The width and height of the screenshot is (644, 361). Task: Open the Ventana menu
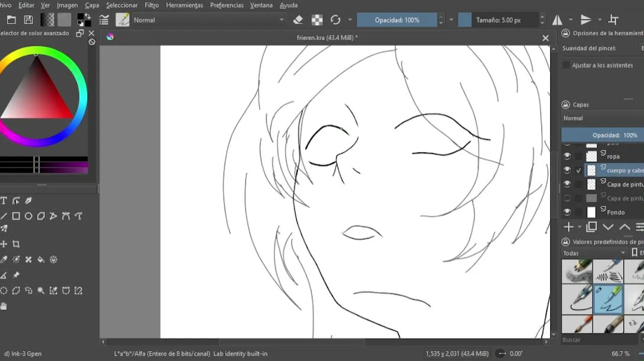pyautogui.click(x=261, y=5)
